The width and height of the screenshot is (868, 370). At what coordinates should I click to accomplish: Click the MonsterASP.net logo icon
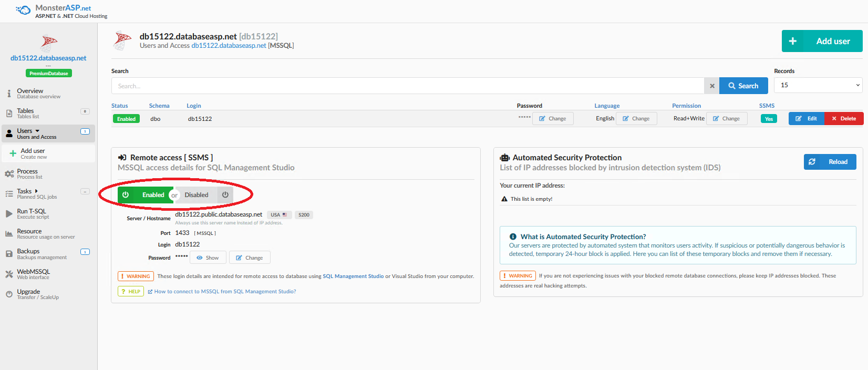point(23,10)
